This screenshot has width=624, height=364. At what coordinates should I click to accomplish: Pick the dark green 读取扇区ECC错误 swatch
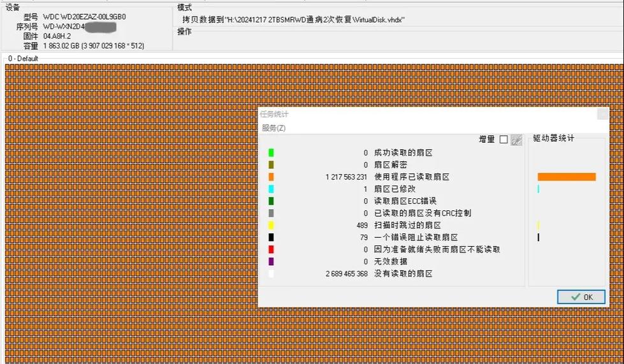(x=271, y=201)
